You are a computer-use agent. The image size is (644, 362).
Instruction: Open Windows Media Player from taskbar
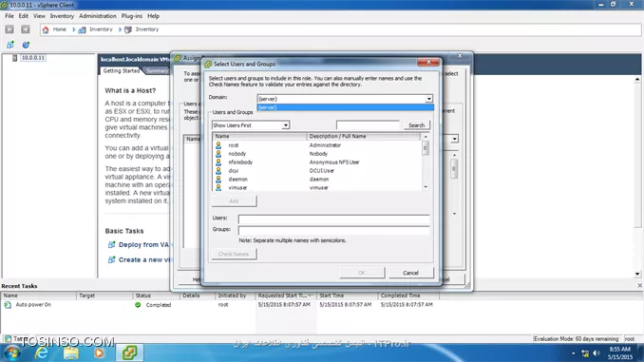99,352
